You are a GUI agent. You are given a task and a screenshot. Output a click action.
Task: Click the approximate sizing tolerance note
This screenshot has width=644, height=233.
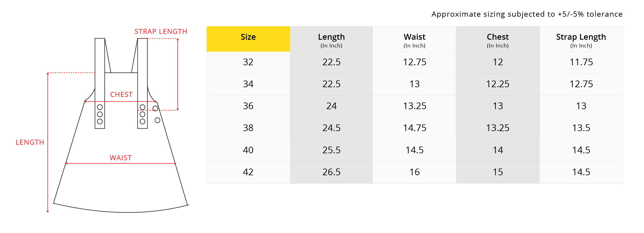[527, 14]
